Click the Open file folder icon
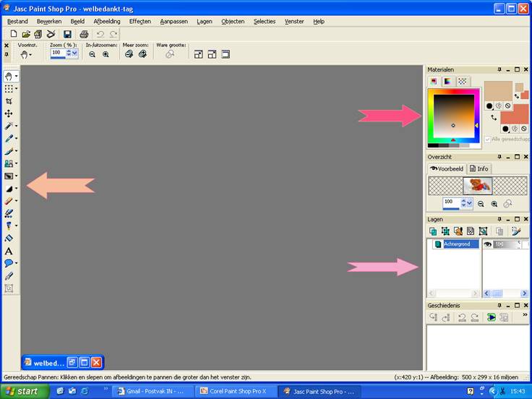Screen dimensions: 532x399 point(26,34)
